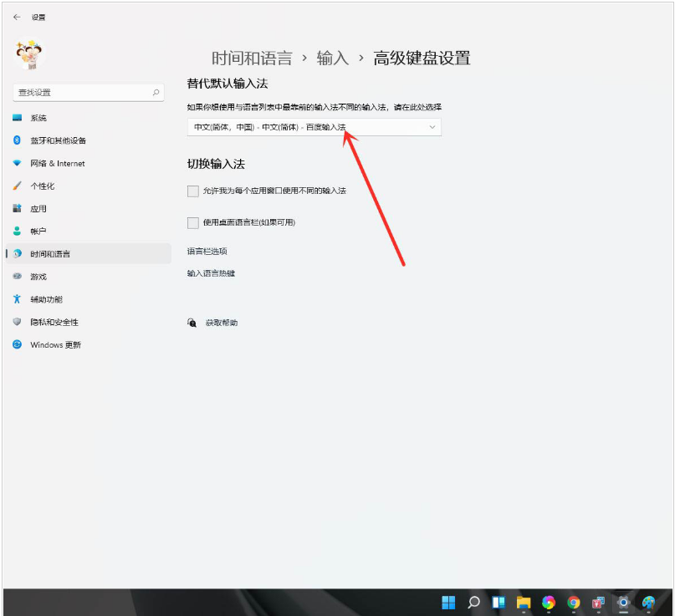The width and height of the screenshot is (675, 616).
Task: Open the red shopping-bag app on the taskbar
Action: (x=598, y=603)
